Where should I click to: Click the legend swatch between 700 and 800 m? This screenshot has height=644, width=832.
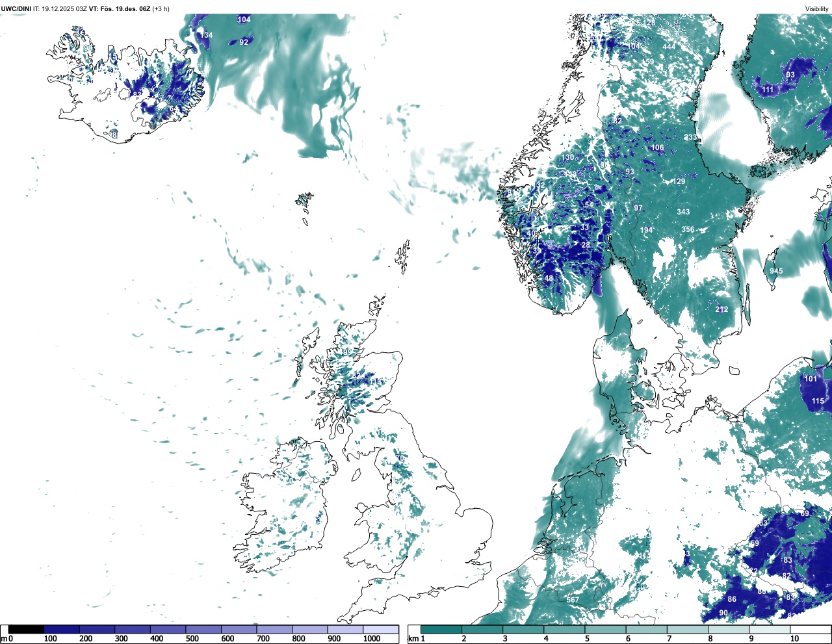[274, 630]
